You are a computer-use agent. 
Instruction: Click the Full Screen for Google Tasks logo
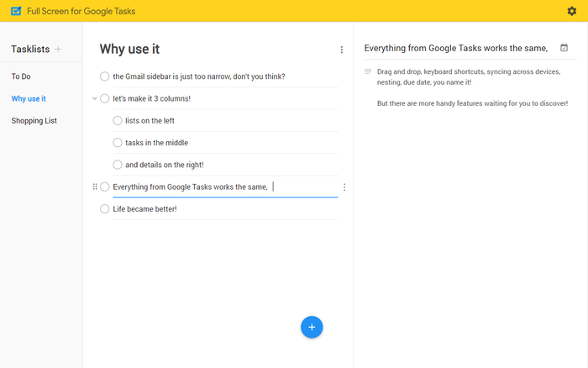(x=16, y=11)
